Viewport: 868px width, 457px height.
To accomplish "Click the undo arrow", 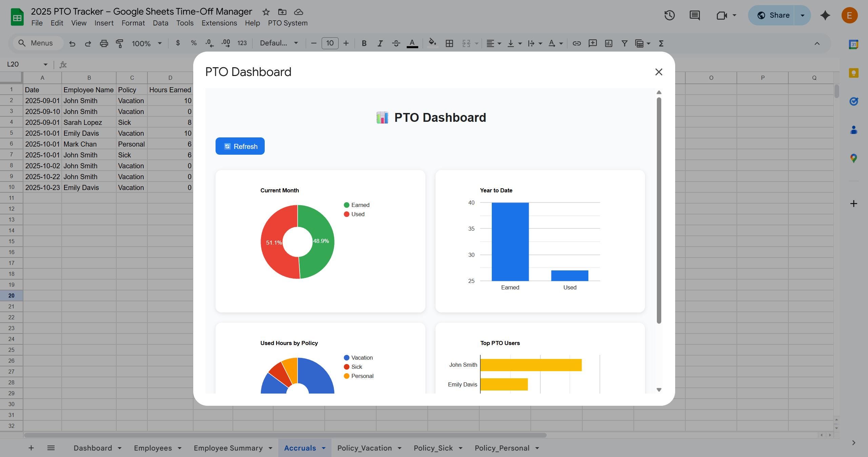I will click(x=72, y=43).
